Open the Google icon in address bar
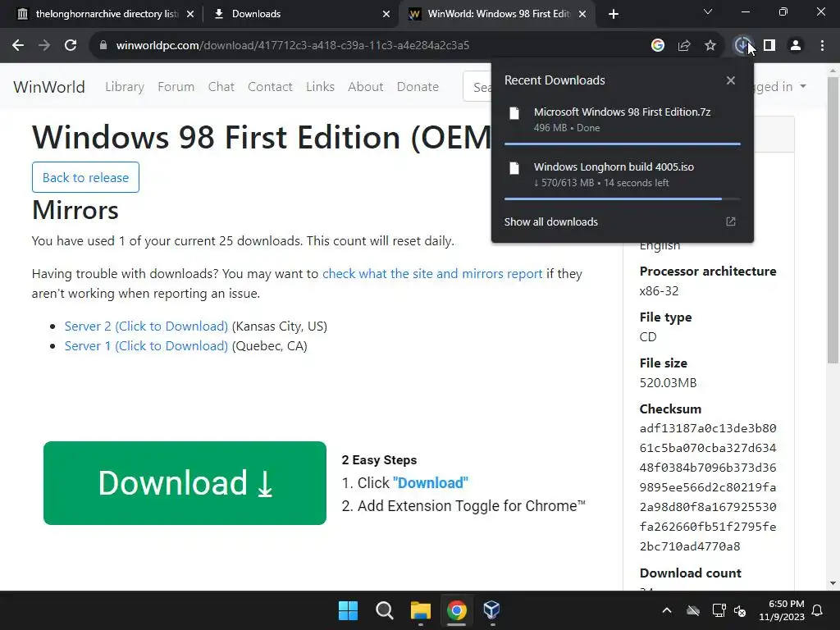This screenshot has width=840, height=630. coord(657,46)
